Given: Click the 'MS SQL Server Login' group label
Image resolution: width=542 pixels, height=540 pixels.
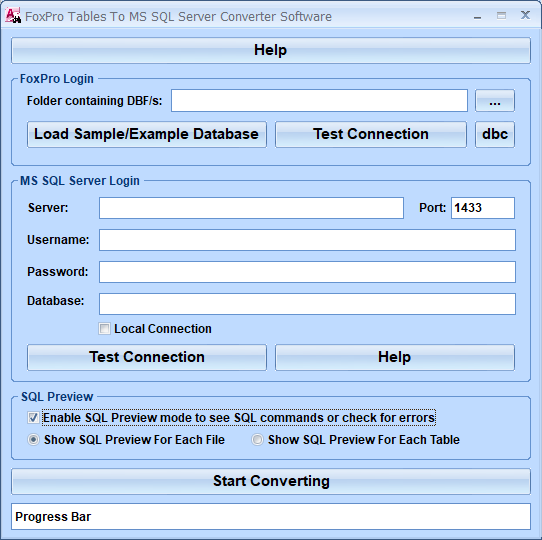Looking at the screenshot, I should (80, 181).
